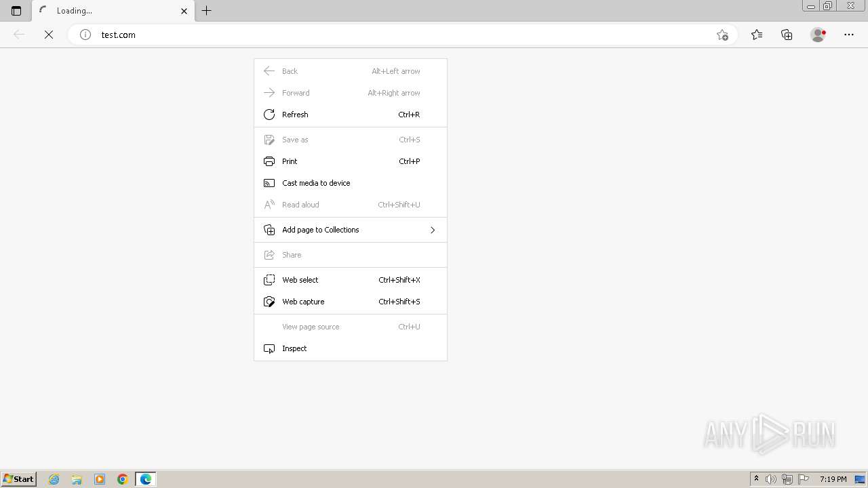Click the Web select dashed icon
This screenshot has height=488, width=868.
pos(269,280)
